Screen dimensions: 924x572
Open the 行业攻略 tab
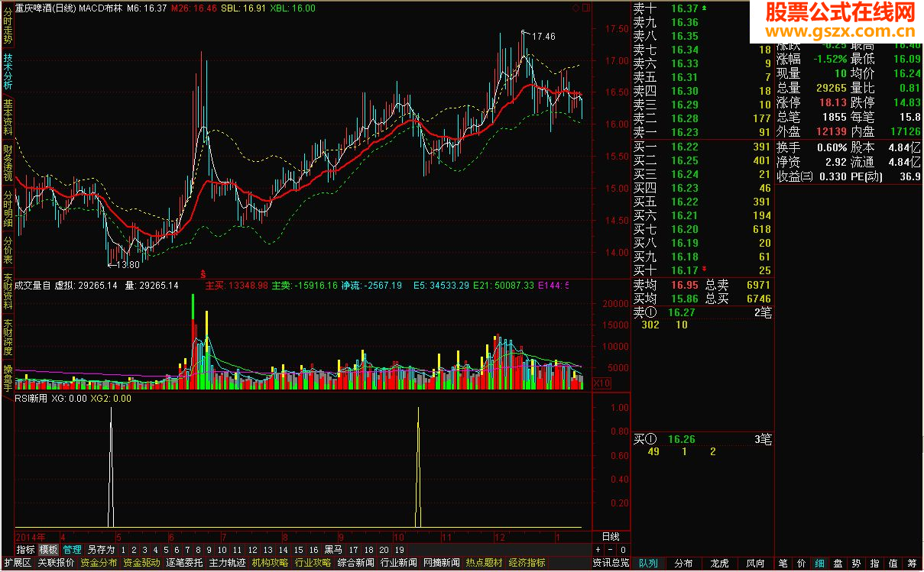(x=313, y=563)
